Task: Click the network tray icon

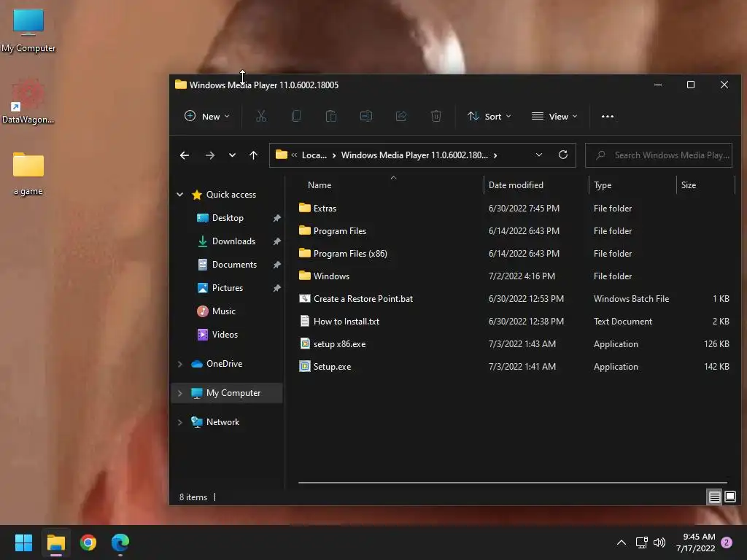Action: [x=641, y=542]
